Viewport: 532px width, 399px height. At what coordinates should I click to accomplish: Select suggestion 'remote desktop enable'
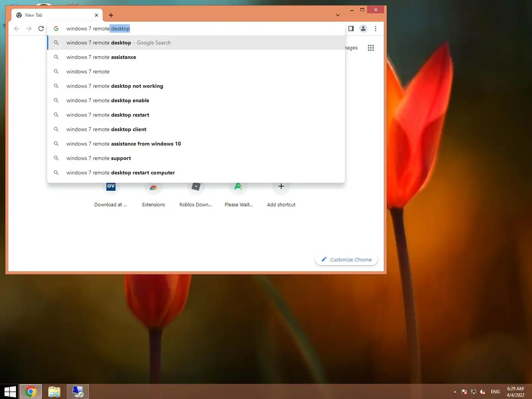[196, 100]
